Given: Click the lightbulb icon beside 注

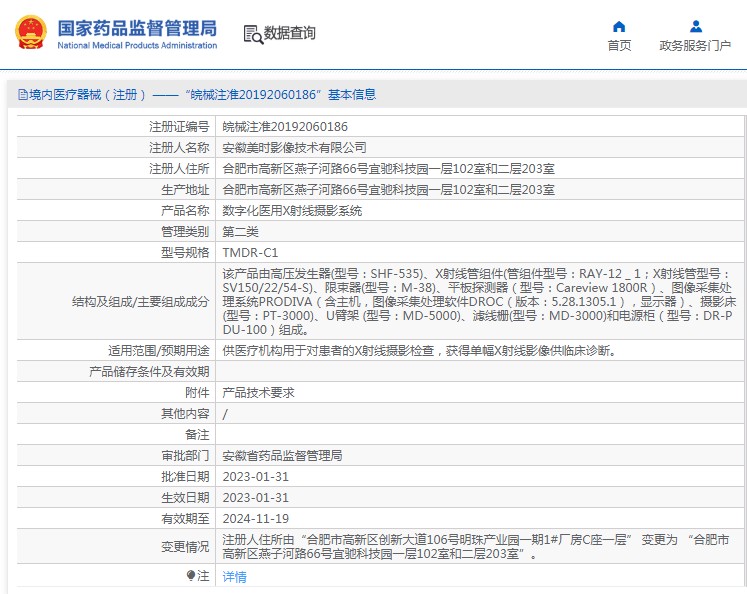Looking at the screenshot, I should click(191, 576).
